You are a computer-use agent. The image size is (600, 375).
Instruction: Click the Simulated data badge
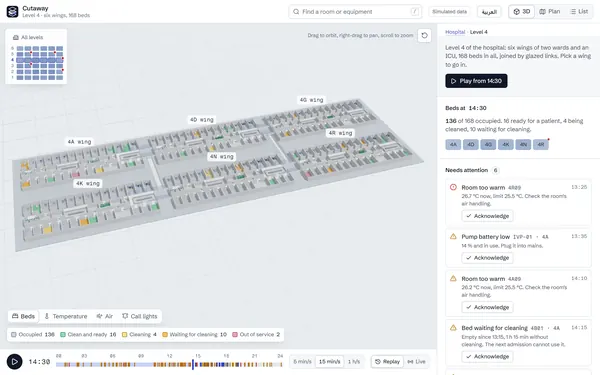click(450, 12)
